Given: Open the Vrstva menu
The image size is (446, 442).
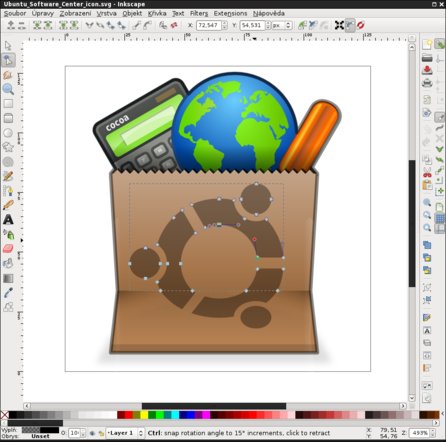Looking at the screenshot, I should click(x=106, y=13).
